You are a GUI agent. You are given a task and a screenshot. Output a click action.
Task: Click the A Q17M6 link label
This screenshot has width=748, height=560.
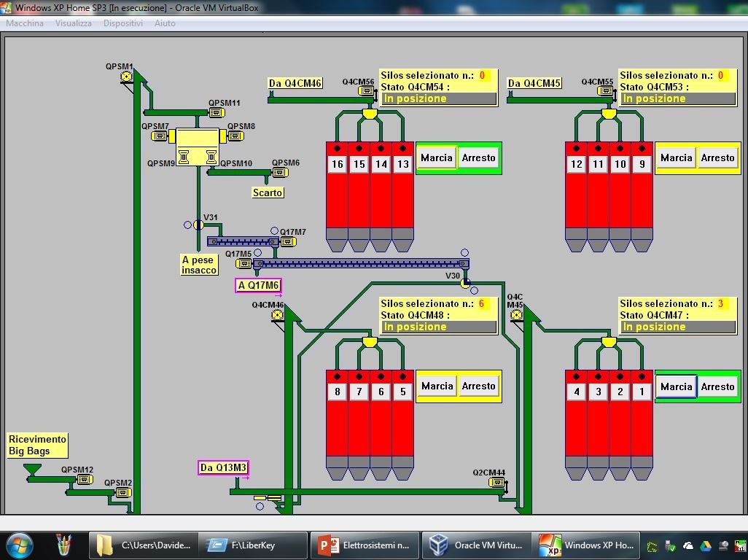tap(258, 285)
